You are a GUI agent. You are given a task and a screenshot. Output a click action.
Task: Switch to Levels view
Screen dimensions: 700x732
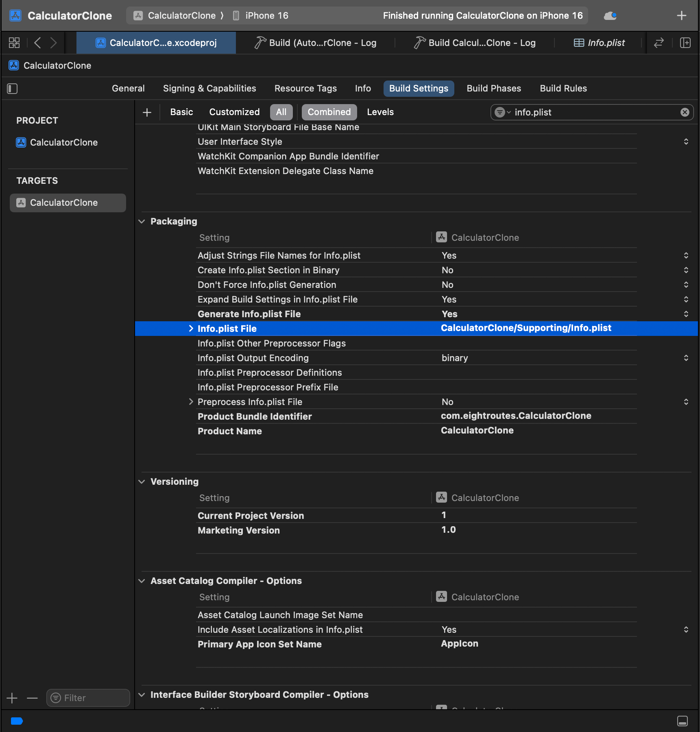tap(380, 112)
